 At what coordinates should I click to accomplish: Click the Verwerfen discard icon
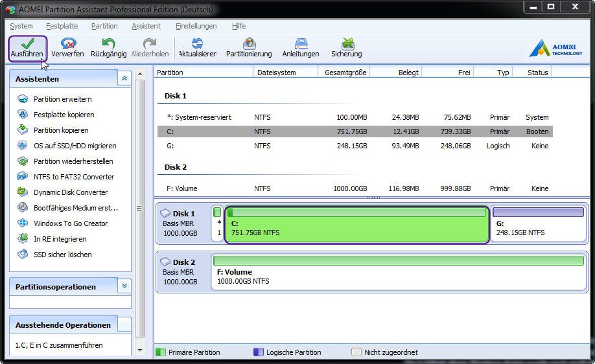68,43
